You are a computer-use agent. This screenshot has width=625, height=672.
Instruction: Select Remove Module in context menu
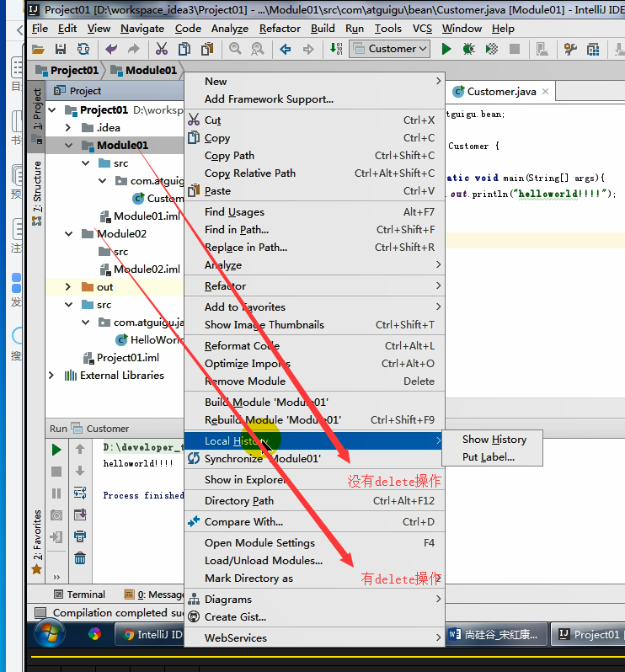point(314,381)
